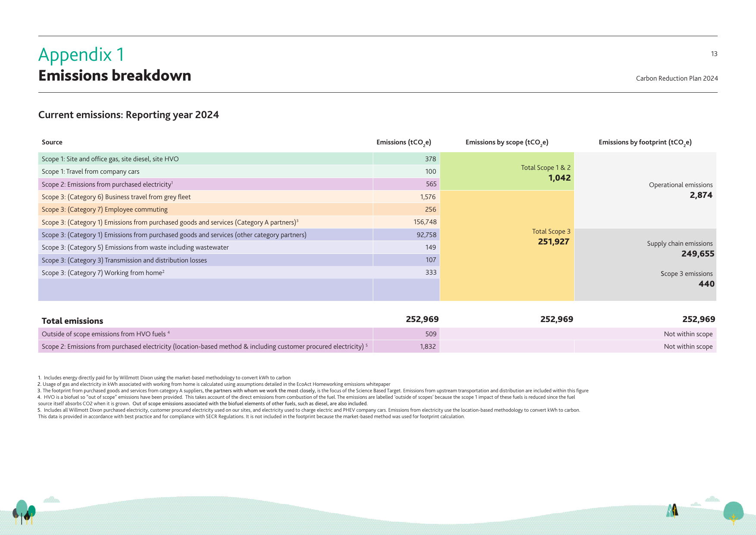Click the 'Emissions (tCO2e)' column header

(x=403, y=143)
